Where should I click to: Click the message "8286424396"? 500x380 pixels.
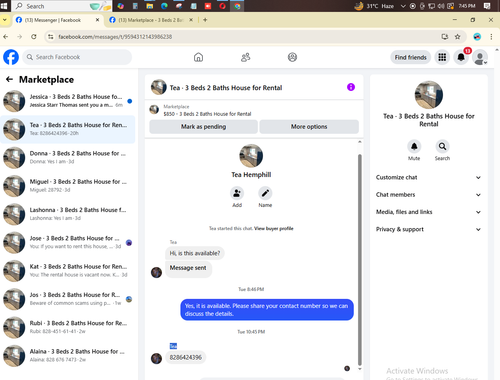tap(186, 357)
